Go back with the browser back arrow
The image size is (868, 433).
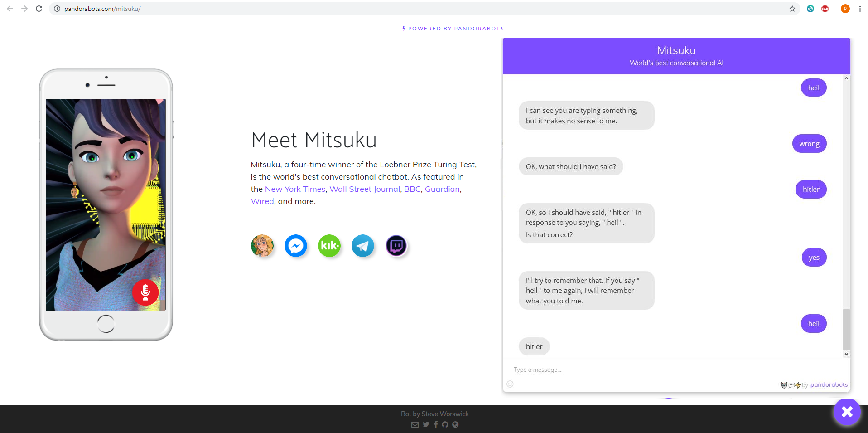[x=10, y=9]
